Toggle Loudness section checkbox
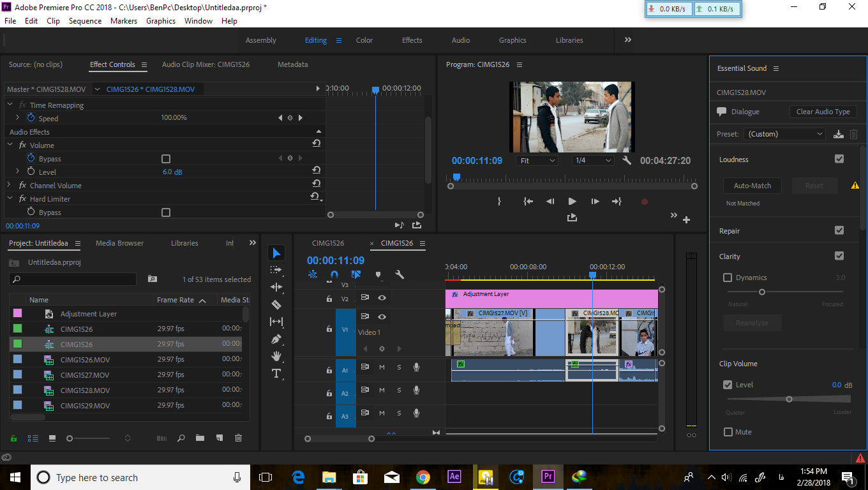868x490 pixels. click(839, 159)
